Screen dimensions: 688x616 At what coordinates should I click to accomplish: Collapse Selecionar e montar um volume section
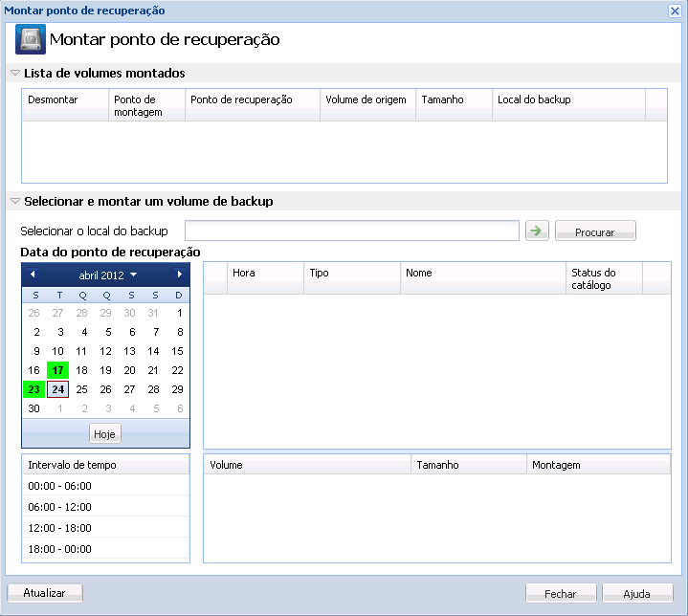(x=15, y=201)
